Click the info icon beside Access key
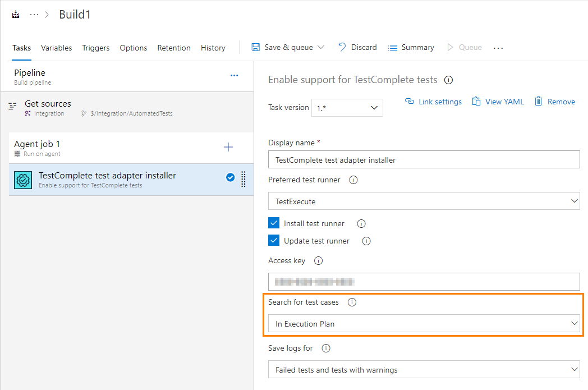588x390 pixels. pyautogui.click(x=318, y=260)
